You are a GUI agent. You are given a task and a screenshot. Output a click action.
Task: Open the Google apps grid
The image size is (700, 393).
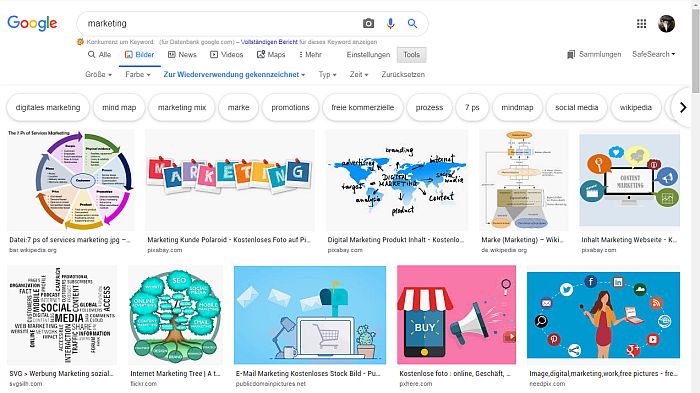click(x=642, y=24)
